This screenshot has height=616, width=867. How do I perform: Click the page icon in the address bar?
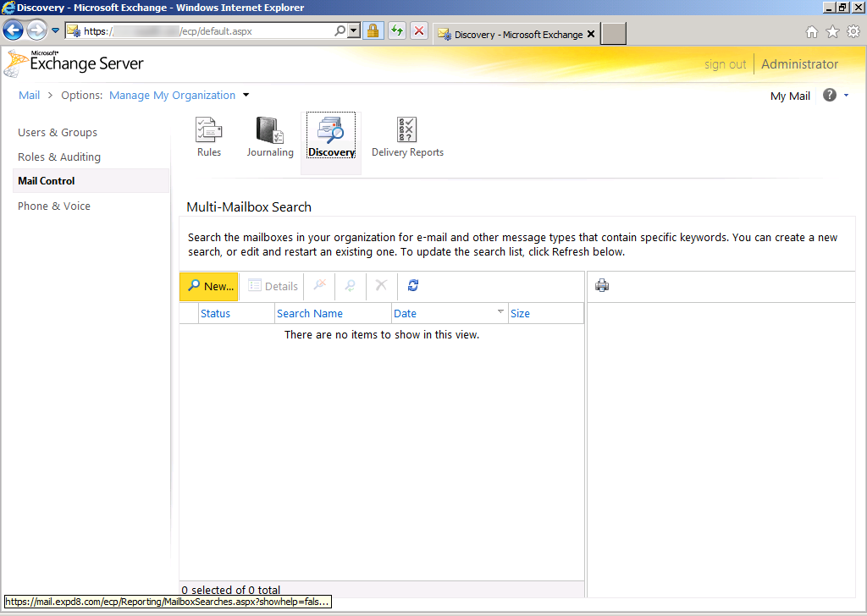[x=74, y=31]
